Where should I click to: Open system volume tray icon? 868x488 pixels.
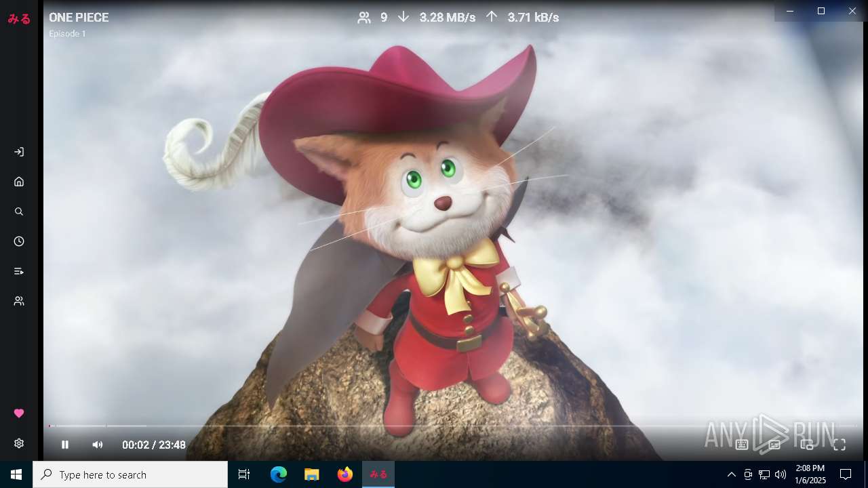pyautogui.click(x=781, y=474)
